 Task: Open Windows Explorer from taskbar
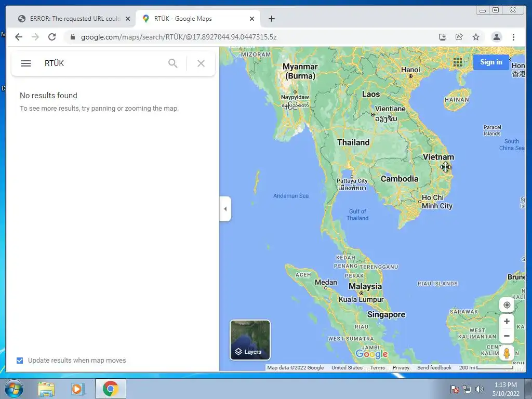46,389
